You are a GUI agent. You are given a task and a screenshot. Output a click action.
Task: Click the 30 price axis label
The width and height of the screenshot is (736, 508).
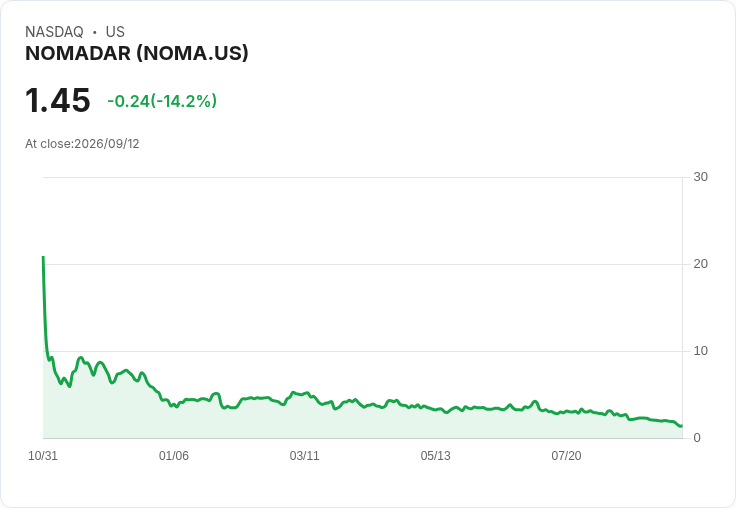coord(700,177)
